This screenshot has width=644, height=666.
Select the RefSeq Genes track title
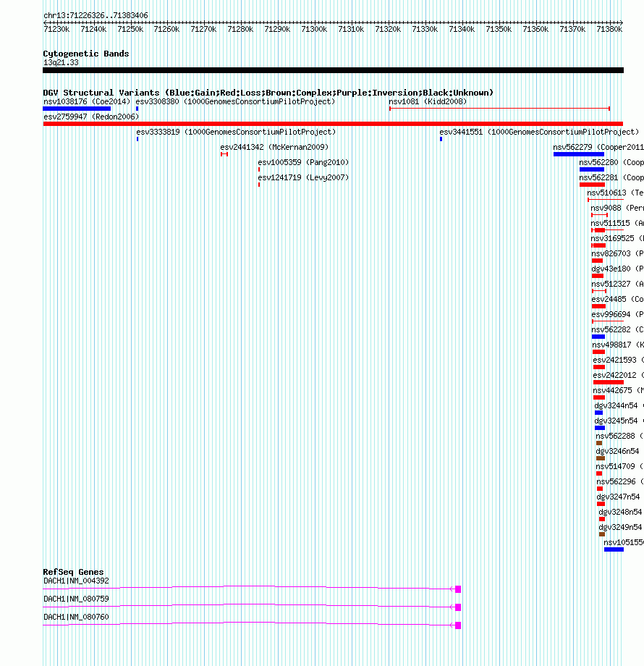coord(73,572)
